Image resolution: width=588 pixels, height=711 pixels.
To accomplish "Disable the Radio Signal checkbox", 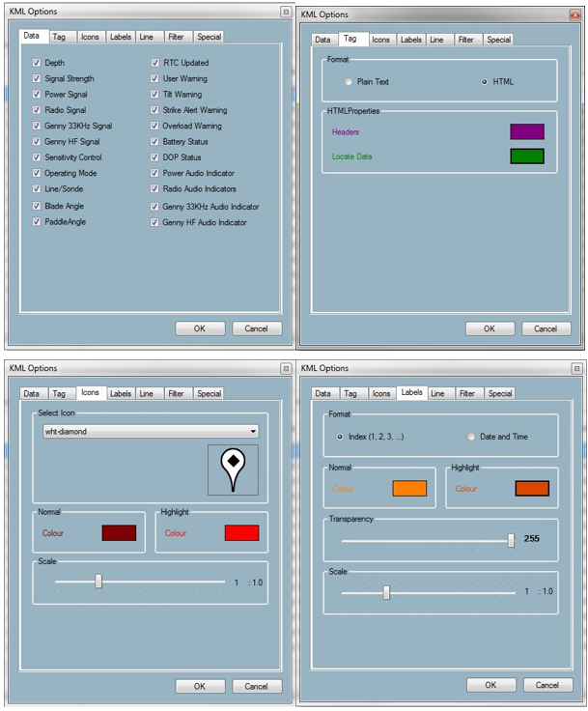I will [37, 110].
